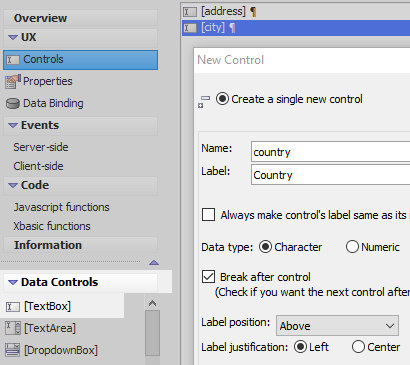The height and width of the screenshot is (365, 410).
Task: Open Xbasic functions
Action: 52,226
